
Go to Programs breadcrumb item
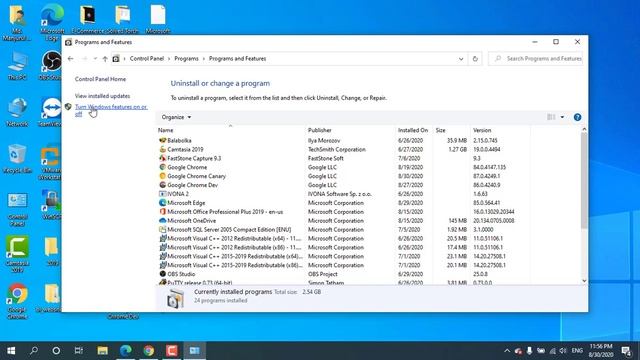(186, 59)
